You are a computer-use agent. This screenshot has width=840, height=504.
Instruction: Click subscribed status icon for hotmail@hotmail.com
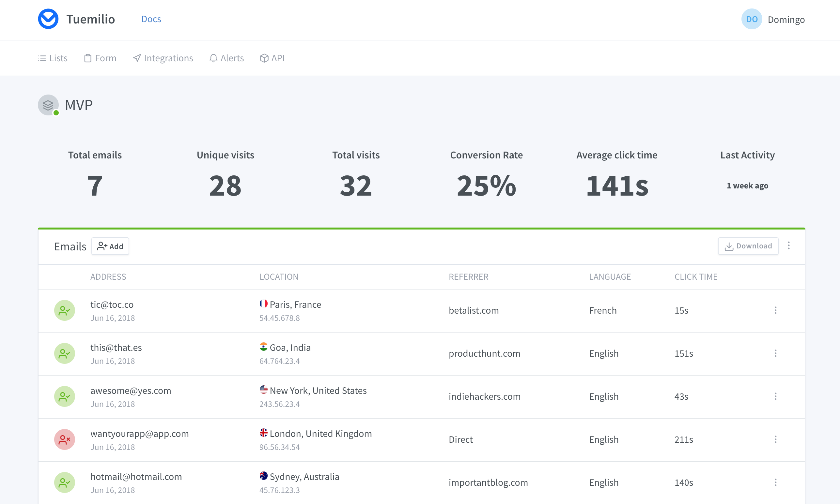pos(64,482)
